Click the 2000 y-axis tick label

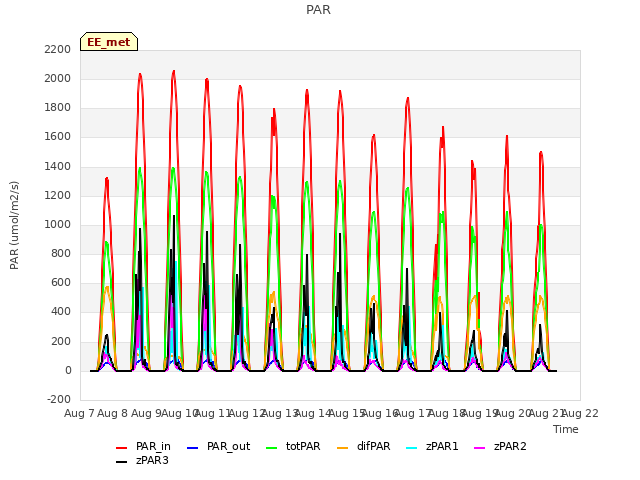click(x=58, y=78)
